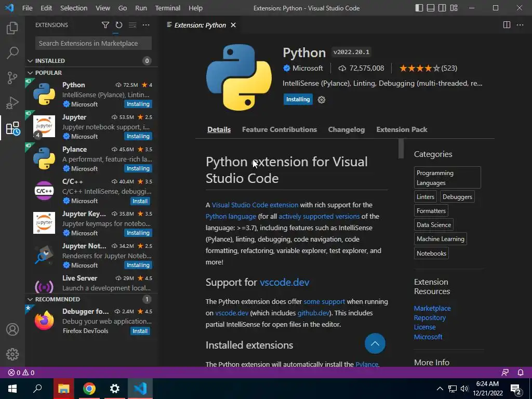Select Jupyter Keymap extension row

coord(91,223)
